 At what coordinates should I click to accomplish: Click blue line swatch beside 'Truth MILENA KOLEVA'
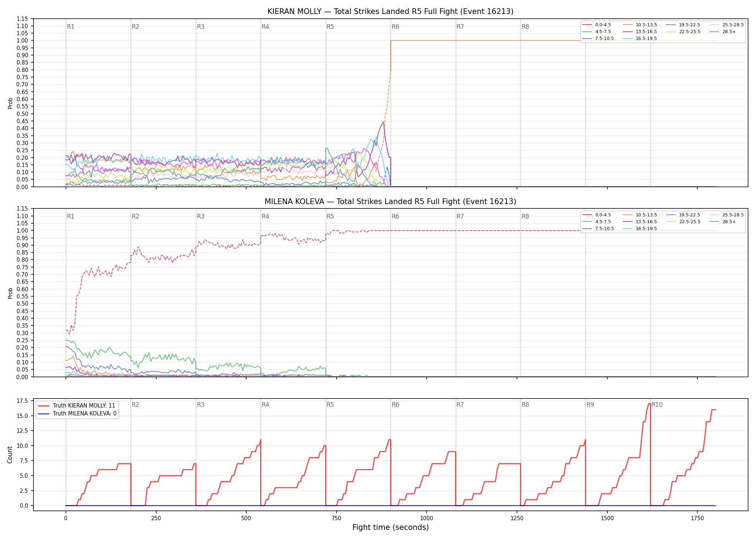point(44,414)
